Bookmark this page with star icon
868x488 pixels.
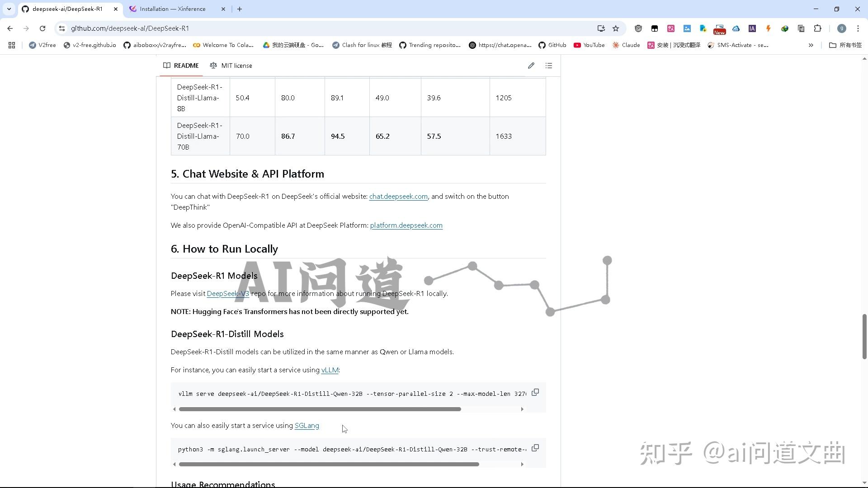coord(615,28)
